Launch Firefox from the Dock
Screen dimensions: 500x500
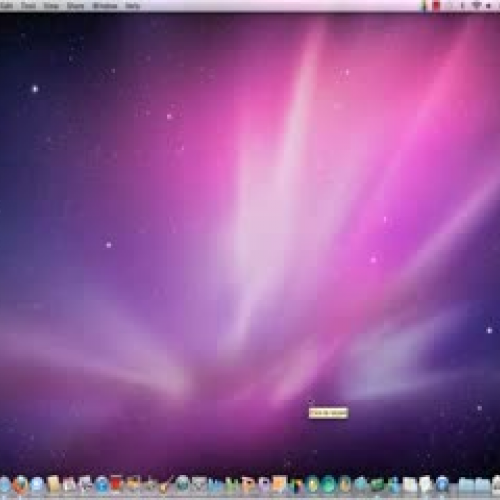(21, 484)
